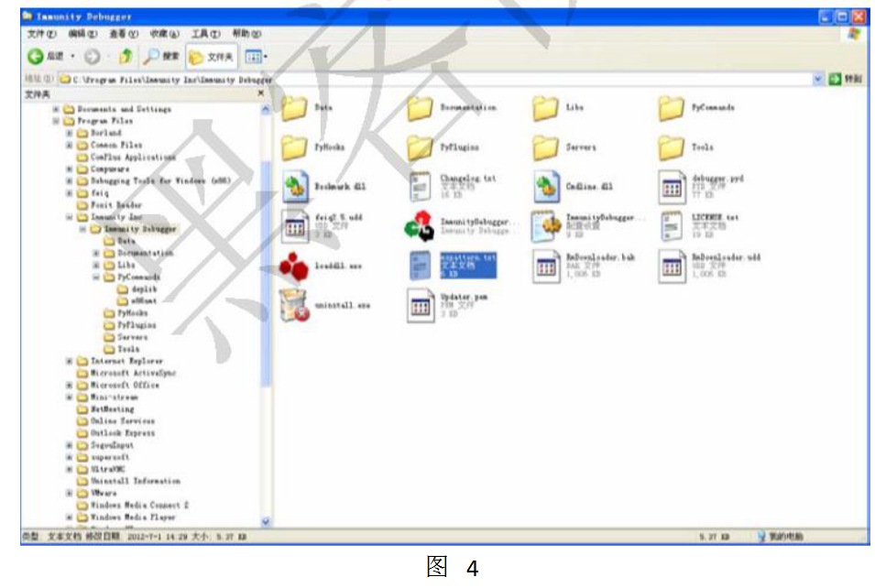Screen dimensions: 875x588
Task: Click My Computer (我的电脑) in status bar
Action: pos(781,537)
